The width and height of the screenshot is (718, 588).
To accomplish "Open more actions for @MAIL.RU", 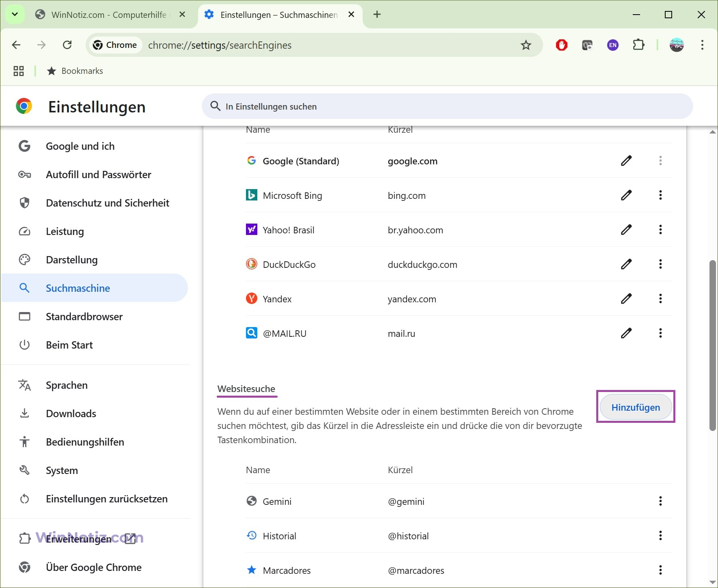I will click(660, 333).
